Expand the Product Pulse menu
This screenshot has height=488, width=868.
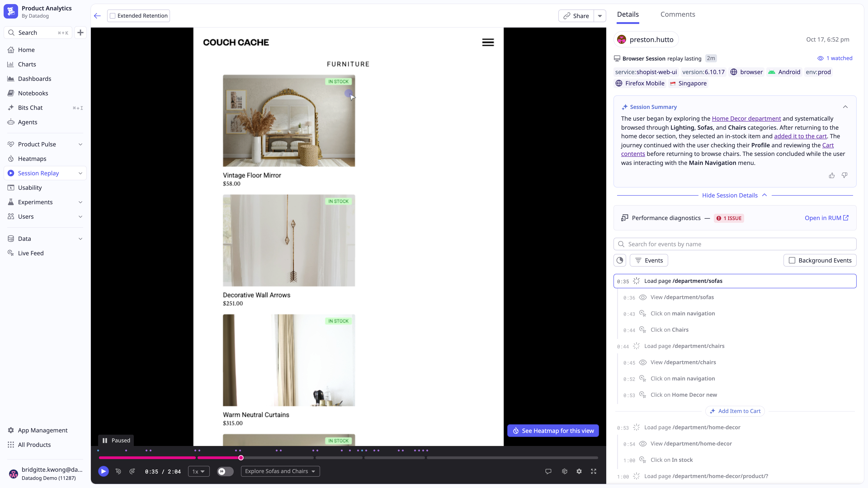80,144
